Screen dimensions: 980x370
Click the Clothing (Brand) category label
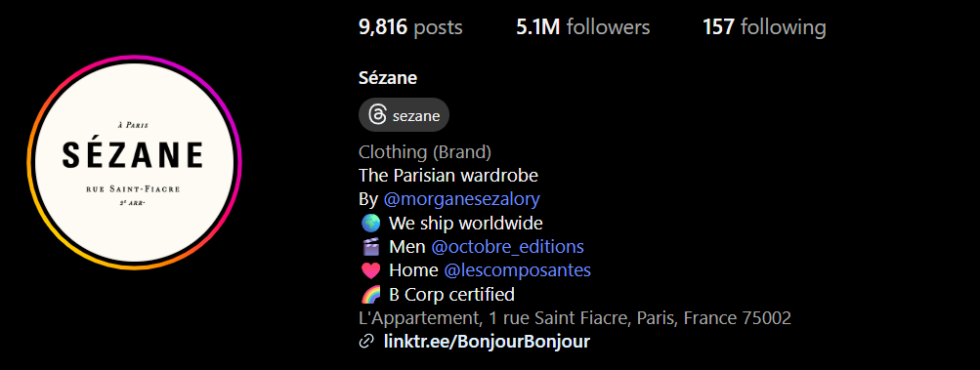pos(425,152)
